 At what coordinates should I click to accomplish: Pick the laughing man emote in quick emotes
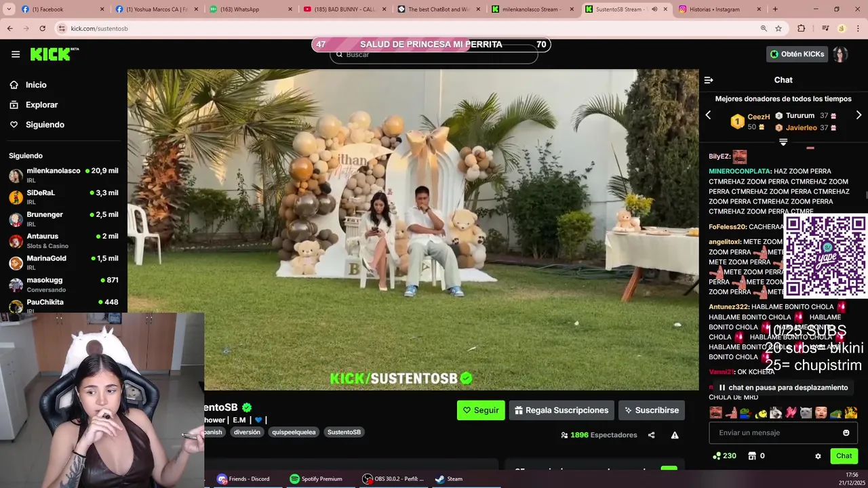tap(715, 412)
